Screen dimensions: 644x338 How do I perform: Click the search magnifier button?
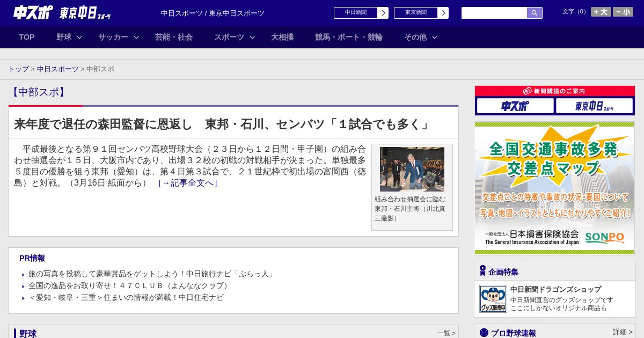pyautogui.click(x=535, y=13)
